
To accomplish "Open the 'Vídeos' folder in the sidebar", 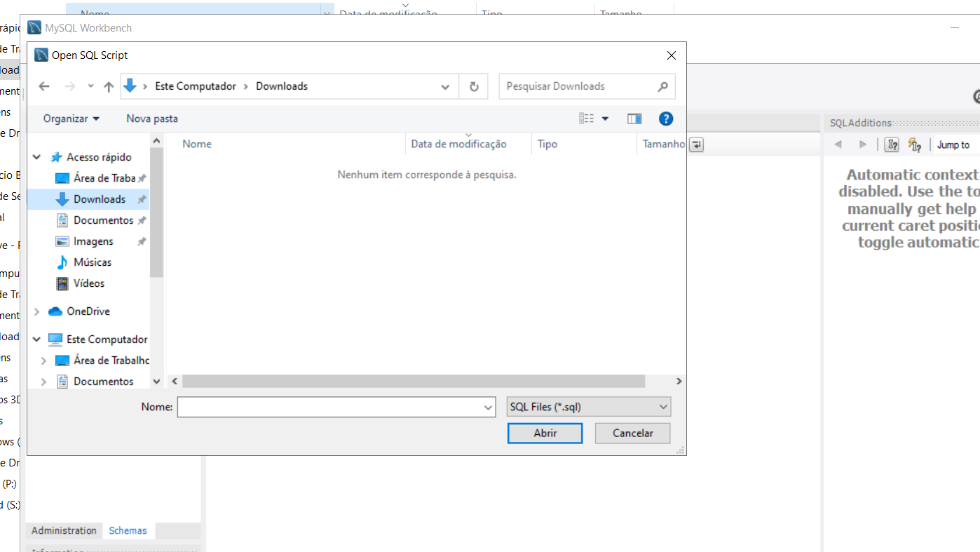I will 89,283.
